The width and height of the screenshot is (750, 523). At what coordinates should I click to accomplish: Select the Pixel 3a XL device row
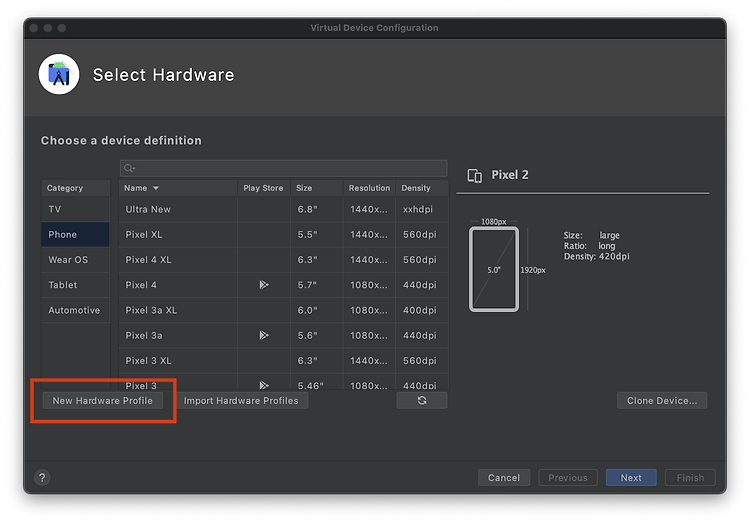(x=284, y=310)
